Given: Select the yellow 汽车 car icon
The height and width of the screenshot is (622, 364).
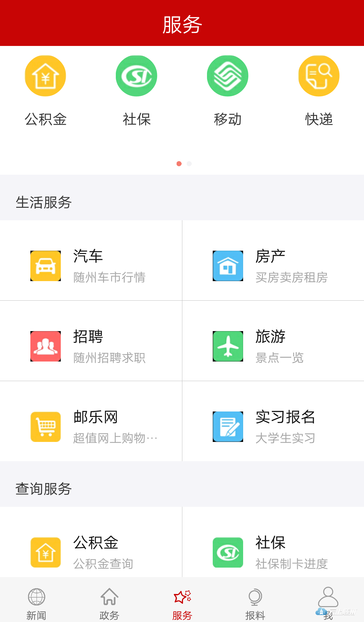Looking at the screenshot, I should tap(46, 266).
